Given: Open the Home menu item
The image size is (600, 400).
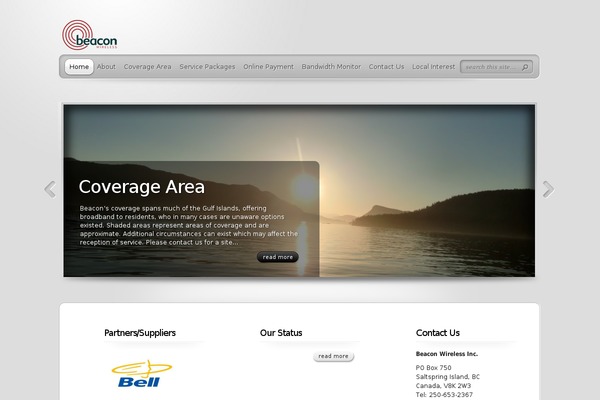Looking at the screenshot, I should 79,67.
